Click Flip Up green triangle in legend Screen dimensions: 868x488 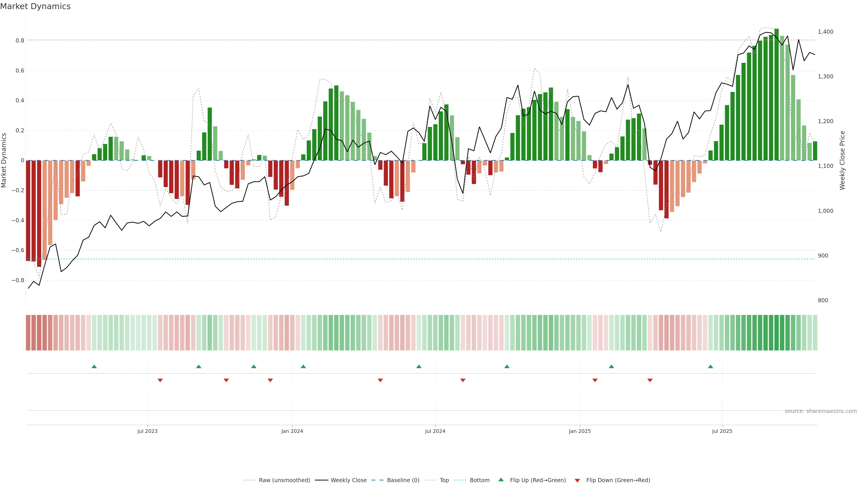pos(501,480)
